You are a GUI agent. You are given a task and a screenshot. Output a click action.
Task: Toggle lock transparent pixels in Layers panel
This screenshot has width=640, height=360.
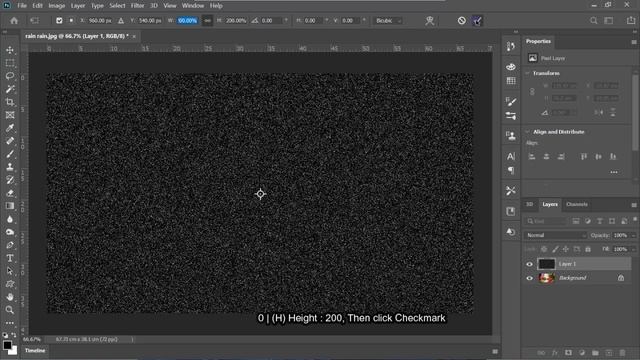coord(544,249)
